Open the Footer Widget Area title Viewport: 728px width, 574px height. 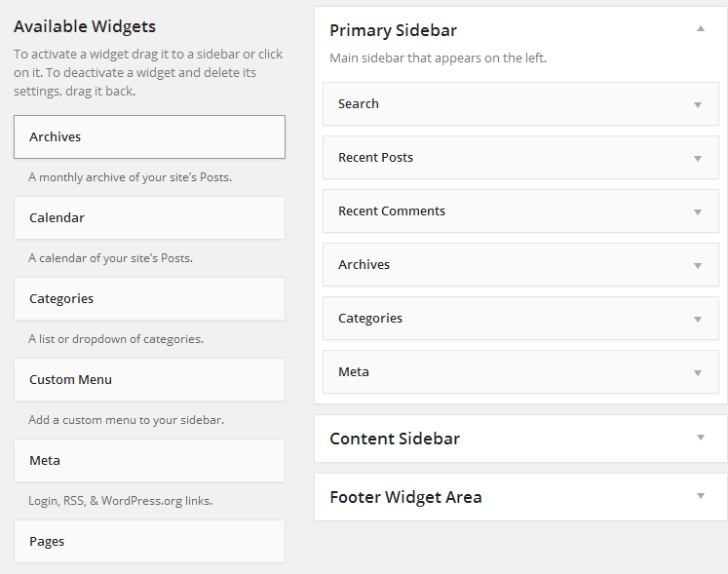(405, 497)
